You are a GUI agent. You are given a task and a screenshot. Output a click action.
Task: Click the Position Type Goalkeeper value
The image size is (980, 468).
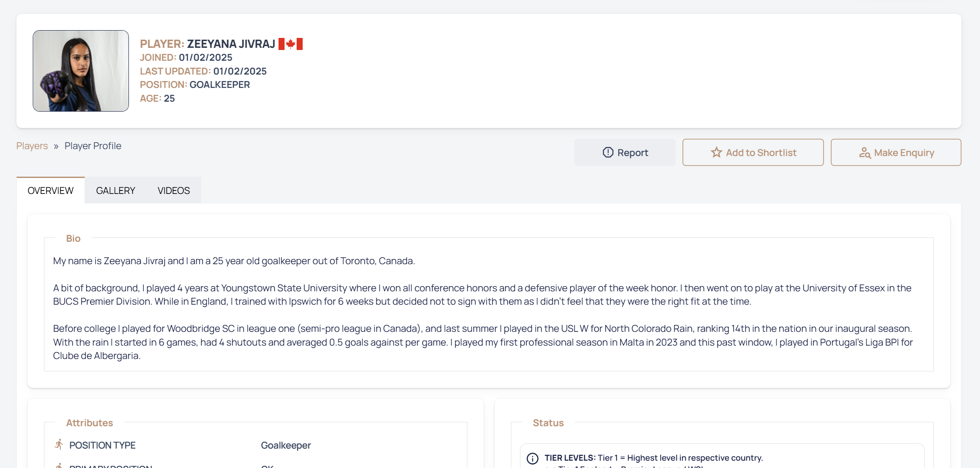tap(286, 445)
